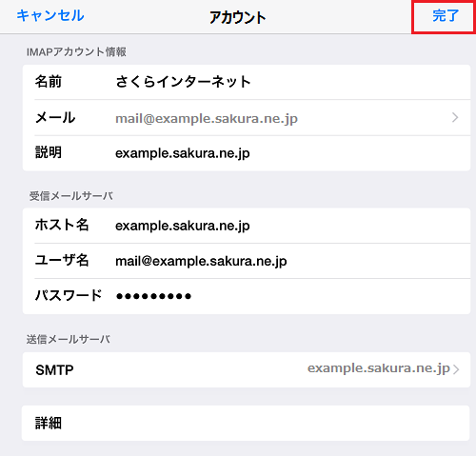Tap the 説明 row label
The width and height of the screenshot is (476, 456).
(49, 152)
